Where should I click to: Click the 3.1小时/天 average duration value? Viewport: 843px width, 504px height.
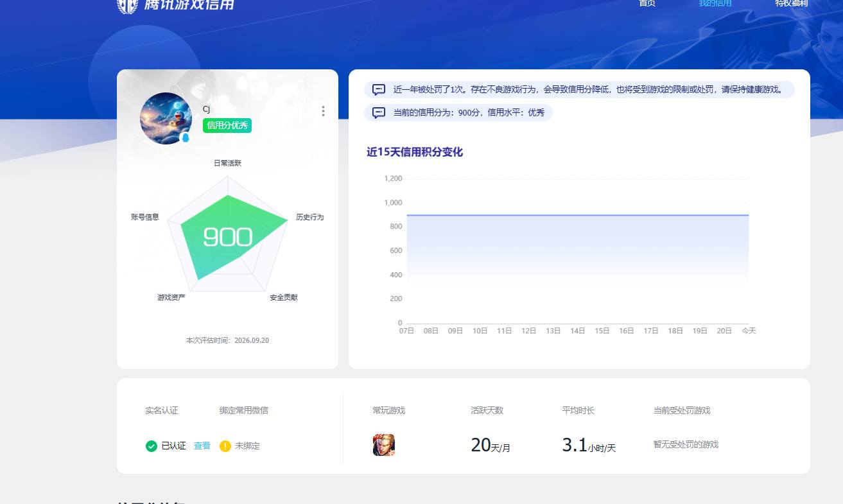click(x=589, y=445)
